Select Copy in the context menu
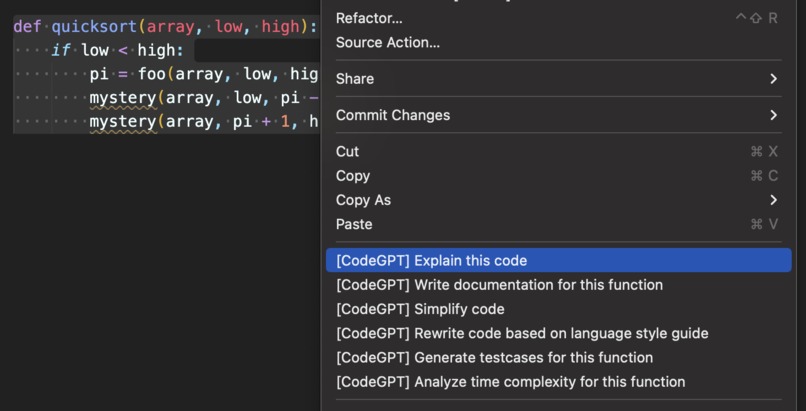Image resolution: width=806 pixels, height=411 pixels. point(558,176)
